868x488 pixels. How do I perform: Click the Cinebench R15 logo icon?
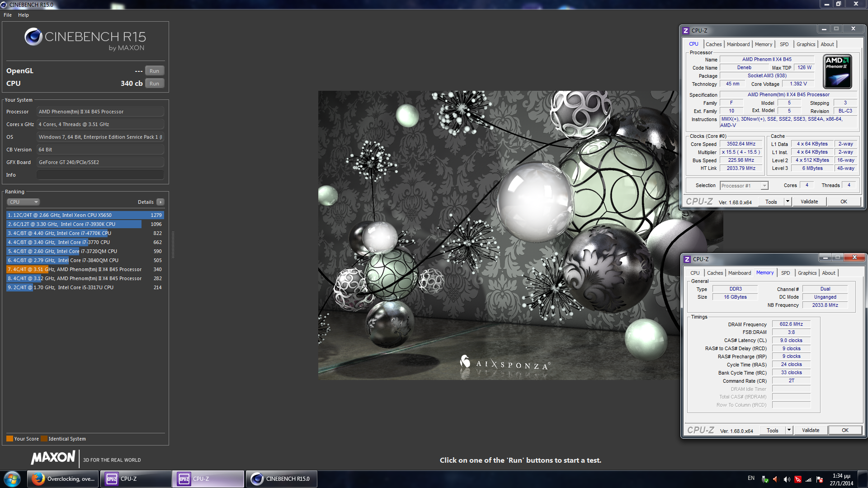33,37
